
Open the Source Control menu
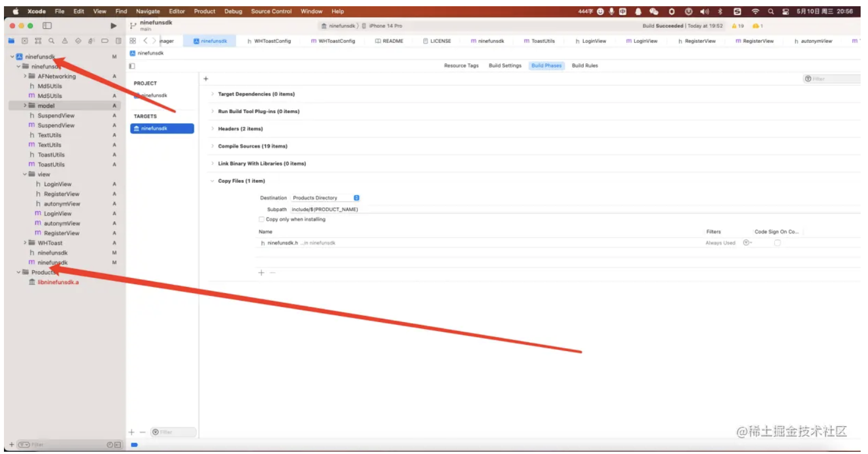(271, 11)
